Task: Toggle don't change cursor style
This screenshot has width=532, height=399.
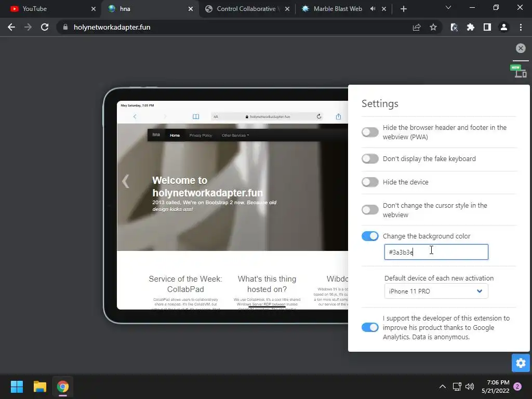Action: [x=370, y=210]
